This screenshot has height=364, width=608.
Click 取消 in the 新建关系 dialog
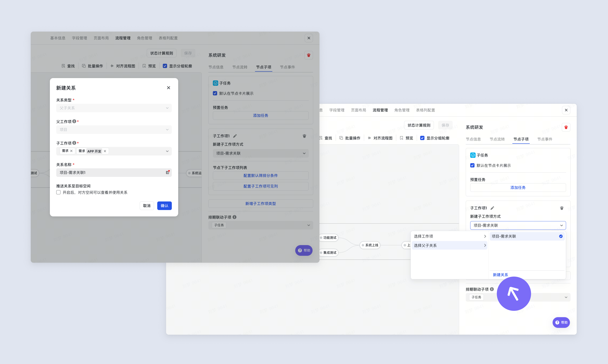pyautogui.click(x=147, y=206)
